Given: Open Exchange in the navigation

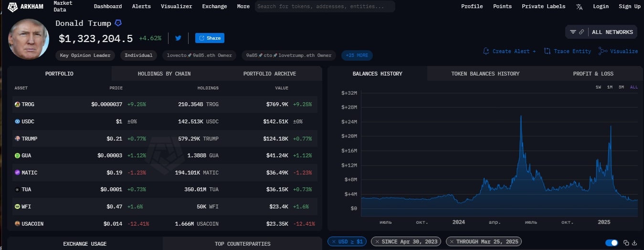Looking at the screenshot, I should pyautogui.click(x=215, y=6).
